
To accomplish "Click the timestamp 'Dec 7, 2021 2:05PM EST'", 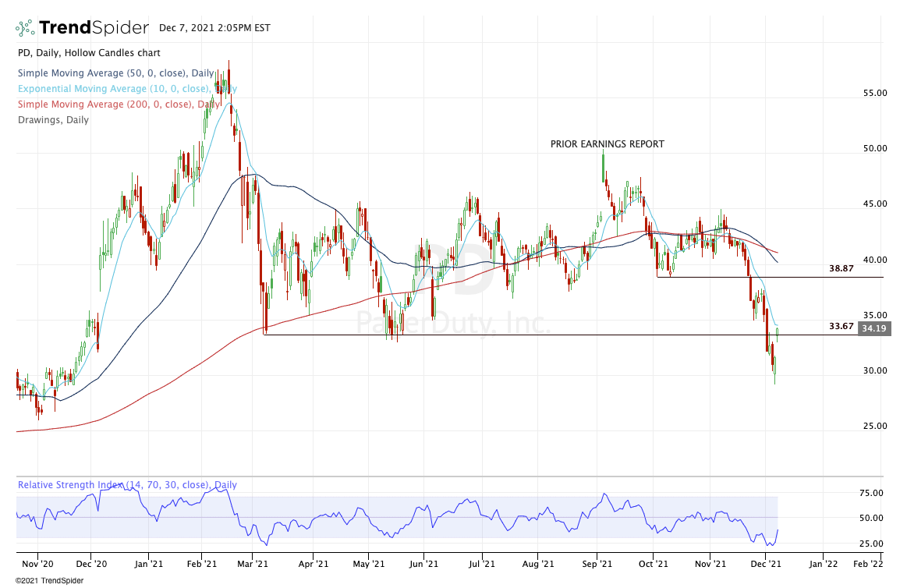I will [x=214, y=28].
